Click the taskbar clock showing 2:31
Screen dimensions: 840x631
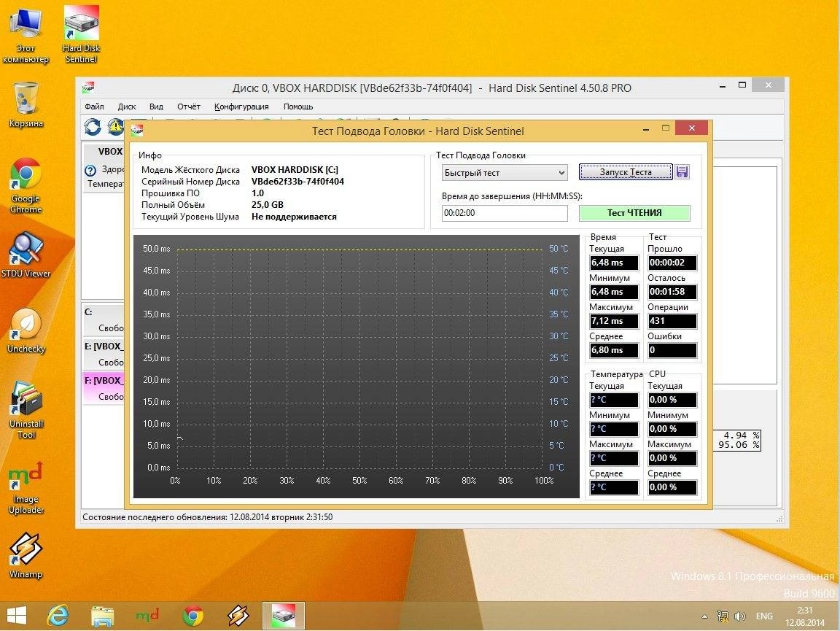click(805, 616)
